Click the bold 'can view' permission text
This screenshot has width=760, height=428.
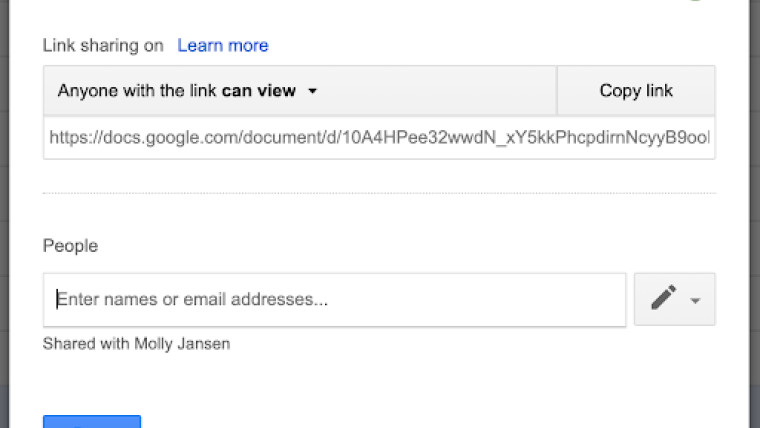259,91
